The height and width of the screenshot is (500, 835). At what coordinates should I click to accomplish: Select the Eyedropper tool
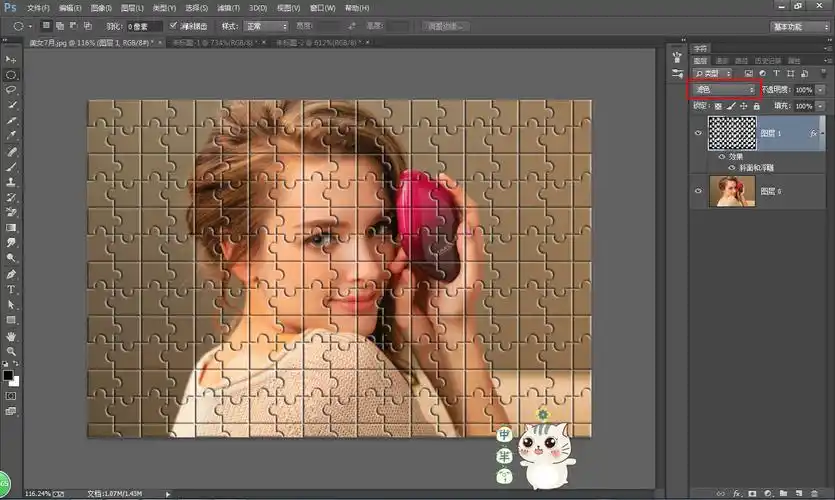coord(11,136)
